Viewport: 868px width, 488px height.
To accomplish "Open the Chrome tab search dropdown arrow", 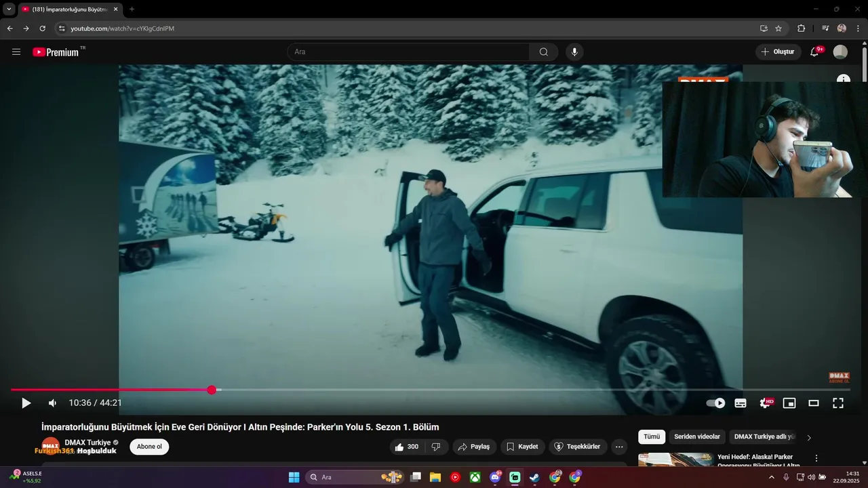I will pyautogui.click(x=9, y=9).
